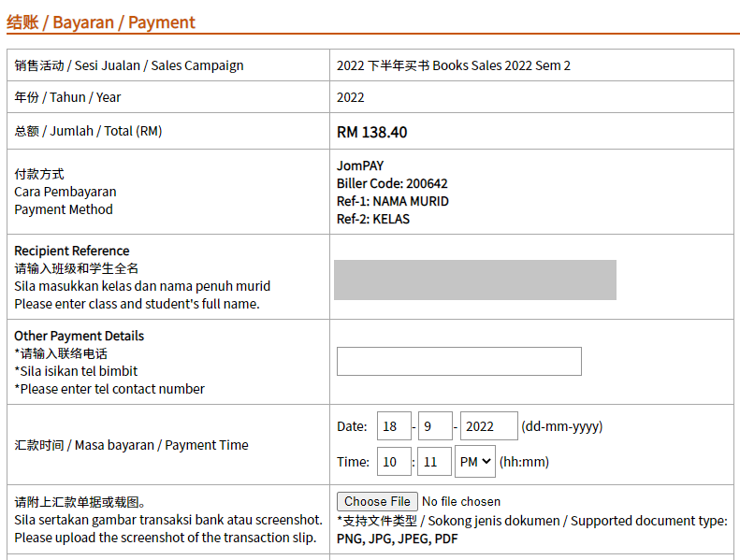740x560 pixels.
Task: Select the day field showing 18
Action: click(394, 426)
